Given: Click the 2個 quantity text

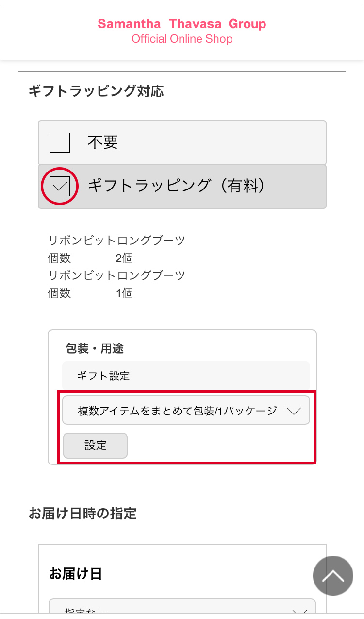Looking at the screenshot, I should coord(124,258).
